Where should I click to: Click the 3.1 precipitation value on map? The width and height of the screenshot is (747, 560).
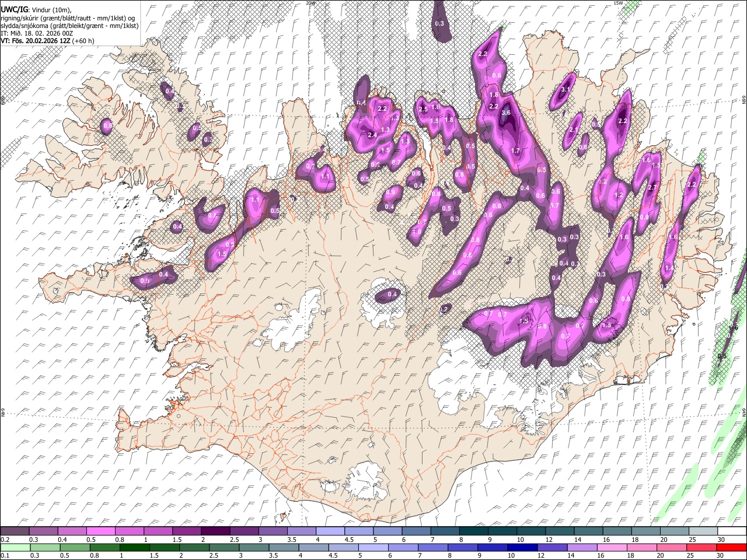[x=565, y=90]
